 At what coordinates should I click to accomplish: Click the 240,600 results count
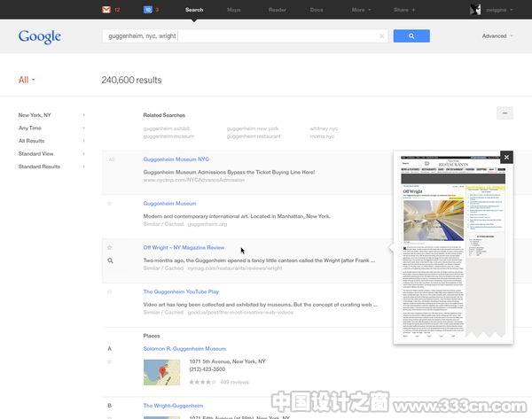point(131,80)
